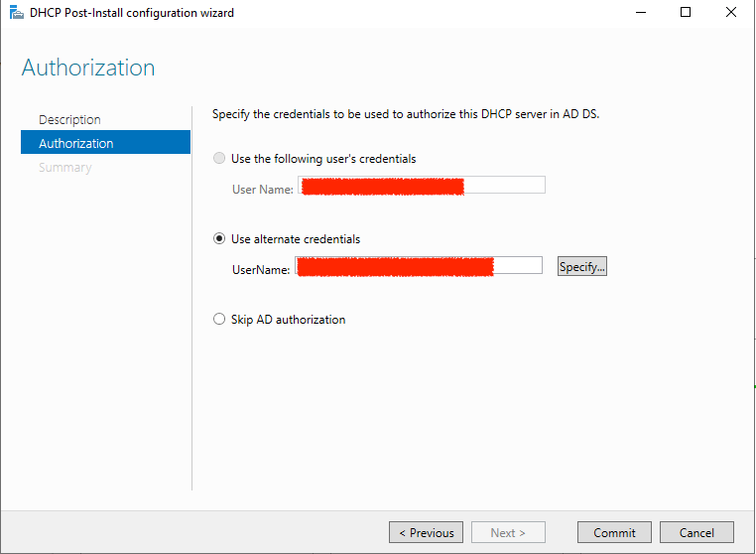Click the large Authorization page heading
The image size is (756, 554).
tap(88, 69)
